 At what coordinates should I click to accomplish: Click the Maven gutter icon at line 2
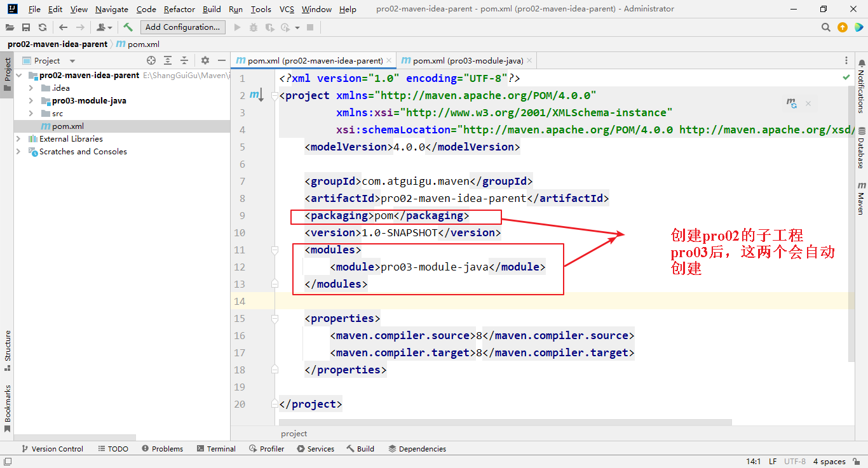point(256,95)
